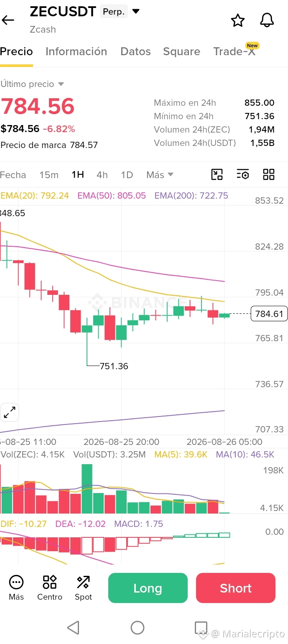Open the Trade-X tab
The height and width of the screenshot is (644, 288).
pos(234,51)
